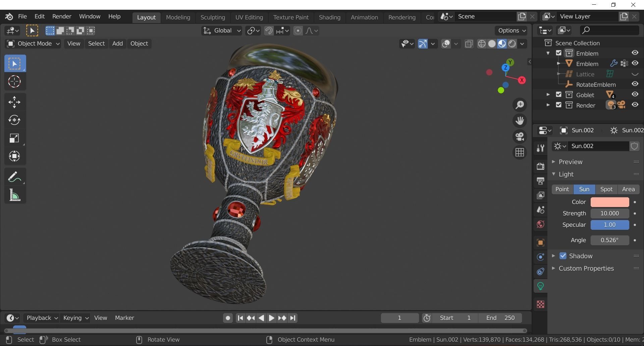Open the View Layer properties tab
644x346 pixels.
coord(540,195)
